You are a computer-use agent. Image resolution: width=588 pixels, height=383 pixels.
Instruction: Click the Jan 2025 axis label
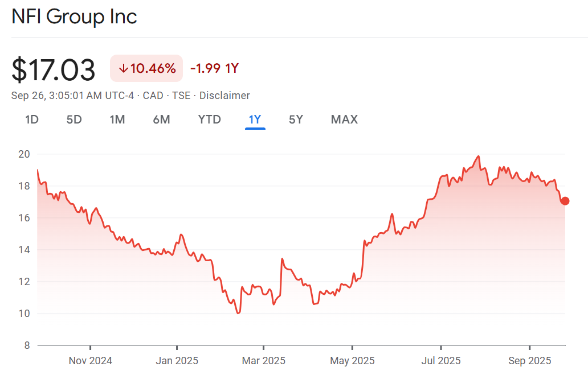177,361
